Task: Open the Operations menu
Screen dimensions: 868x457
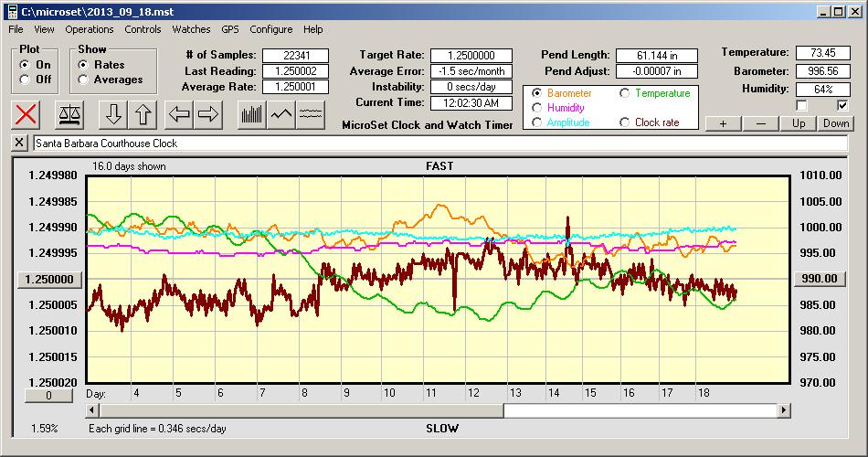Action: click(90, 29)
